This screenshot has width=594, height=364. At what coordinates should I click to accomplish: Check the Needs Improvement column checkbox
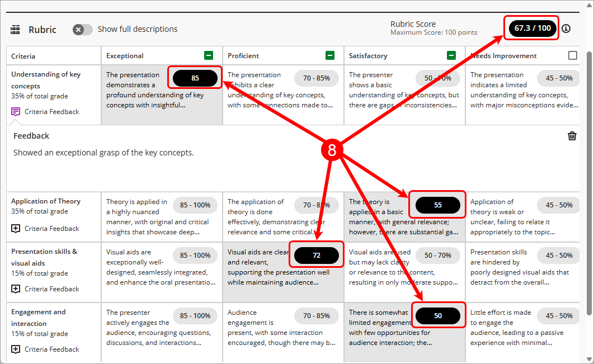point(572,55)
